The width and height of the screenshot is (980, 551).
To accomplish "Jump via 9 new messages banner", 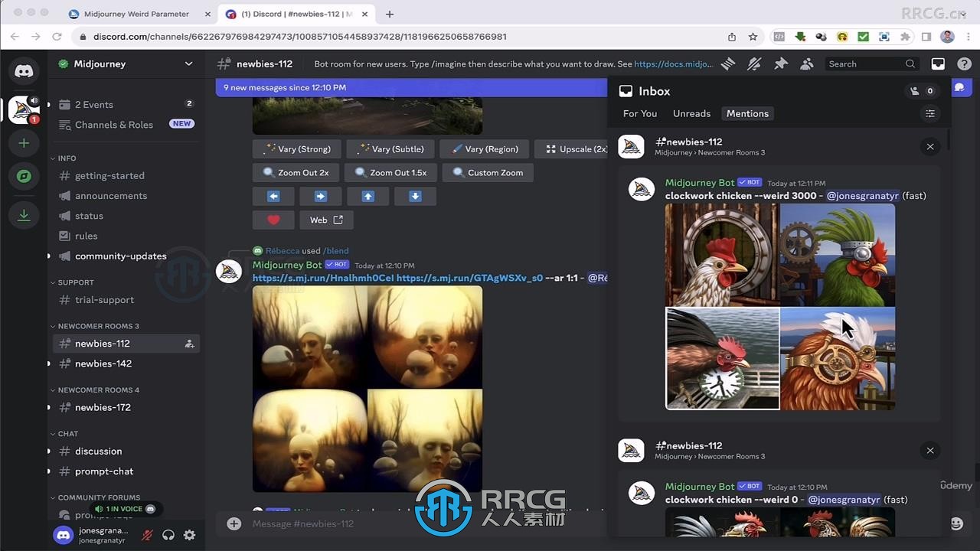I will [x=411, y=87].
